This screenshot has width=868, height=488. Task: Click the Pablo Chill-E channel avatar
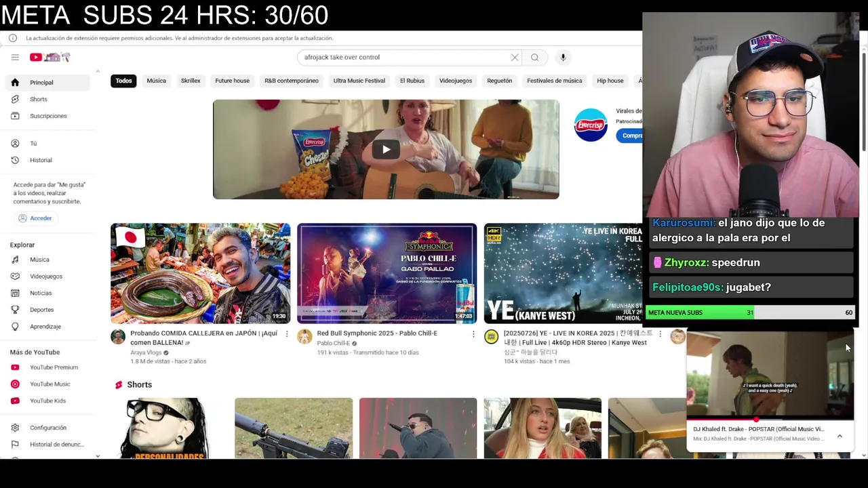pyautogui.click(x=304, y=337)
